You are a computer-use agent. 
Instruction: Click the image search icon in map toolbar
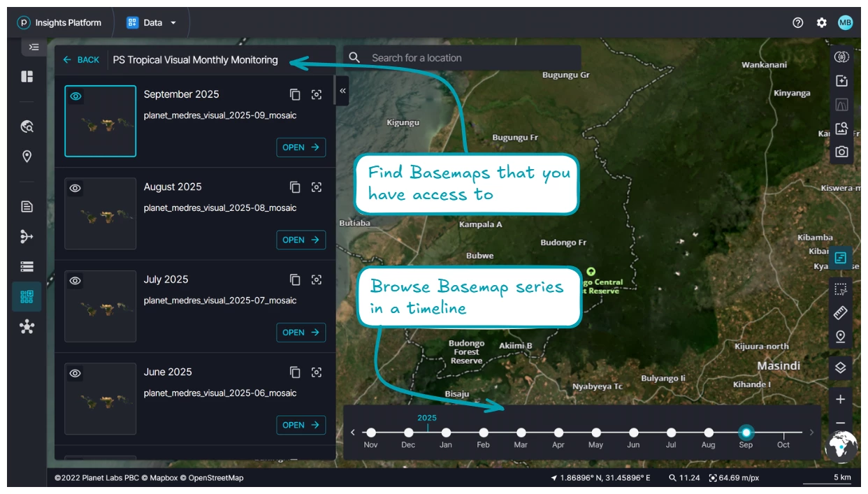click(841, 128)
